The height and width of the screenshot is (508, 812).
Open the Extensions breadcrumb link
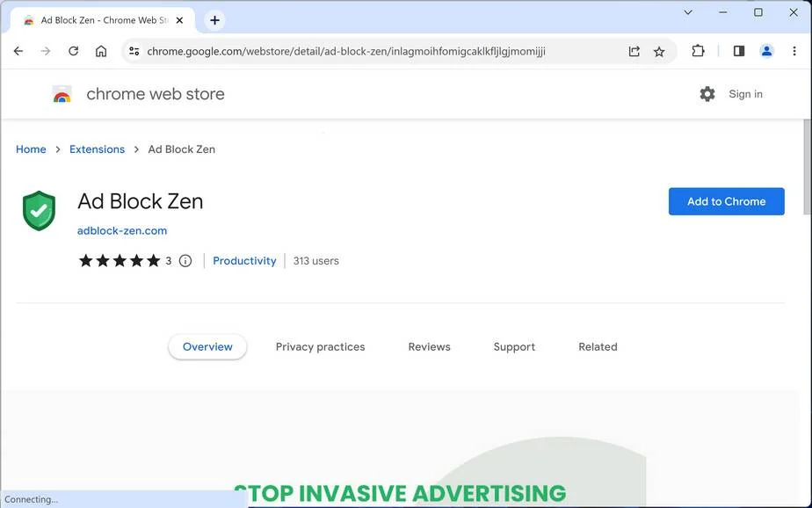[x=97, y=149]
